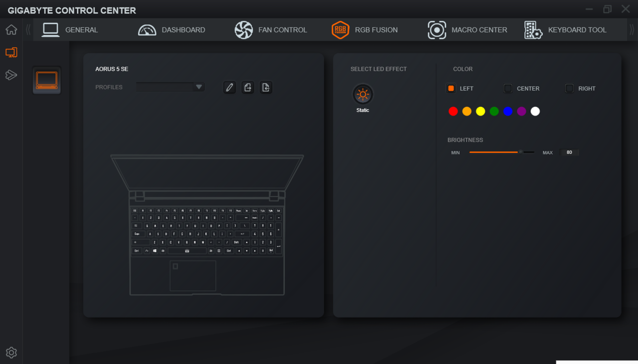Click the Home icon in left sidebar
The height and width of the screenshot is (364, 638).
tap(11, 30)
